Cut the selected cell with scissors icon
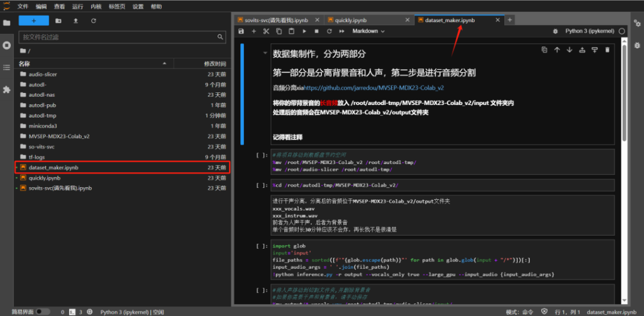The width and height of the screenshot is (644, 316). click(x=266, y=31)
